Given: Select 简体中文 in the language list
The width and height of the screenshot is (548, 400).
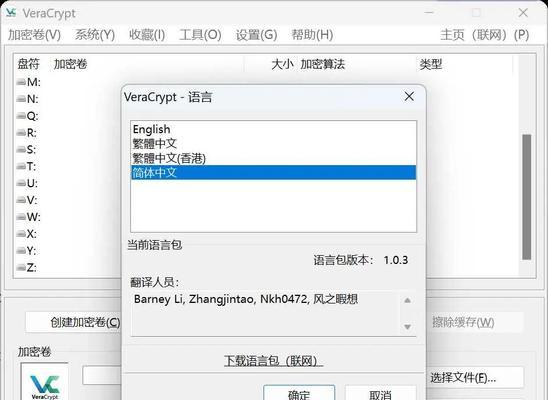Looking at the screenshot, I should (x=273, y=173).
